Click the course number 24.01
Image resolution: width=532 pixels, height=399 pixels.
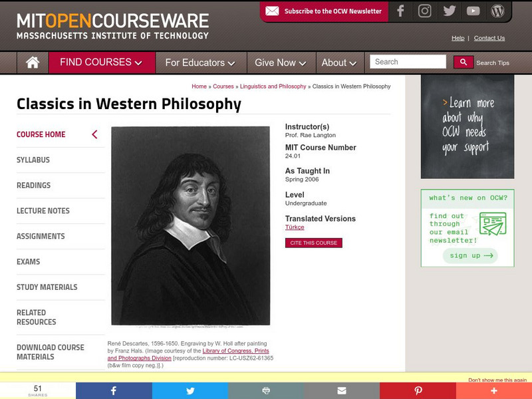coord(293,156)
